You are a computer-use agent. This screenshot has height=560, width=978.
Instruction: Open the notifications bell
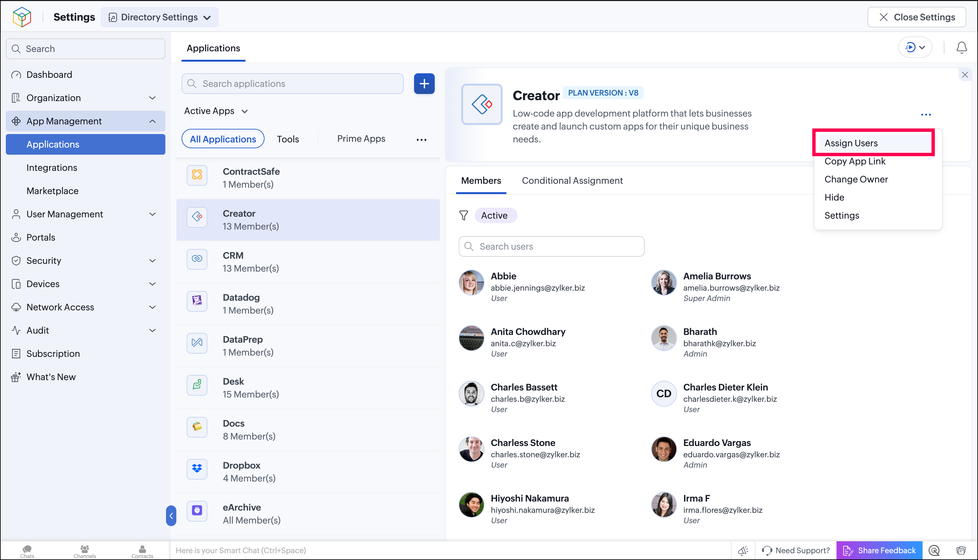(962, 48)
